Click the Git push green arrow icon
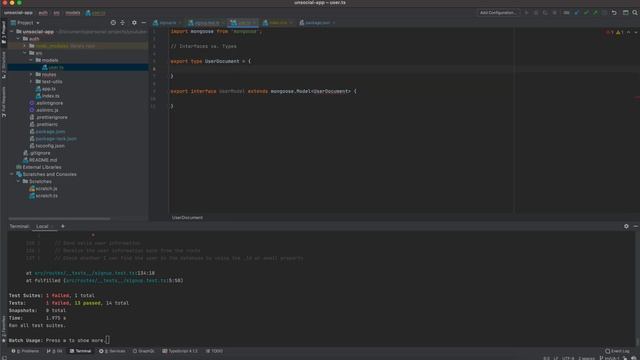This screenshot has height=360, width=640. [596, 13]
